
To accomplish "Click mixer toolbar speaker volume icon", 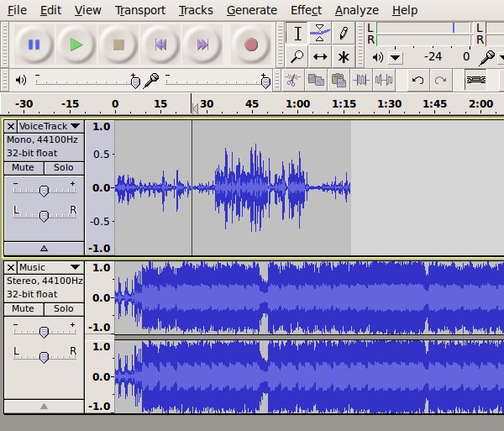I will tap(21, 80).
